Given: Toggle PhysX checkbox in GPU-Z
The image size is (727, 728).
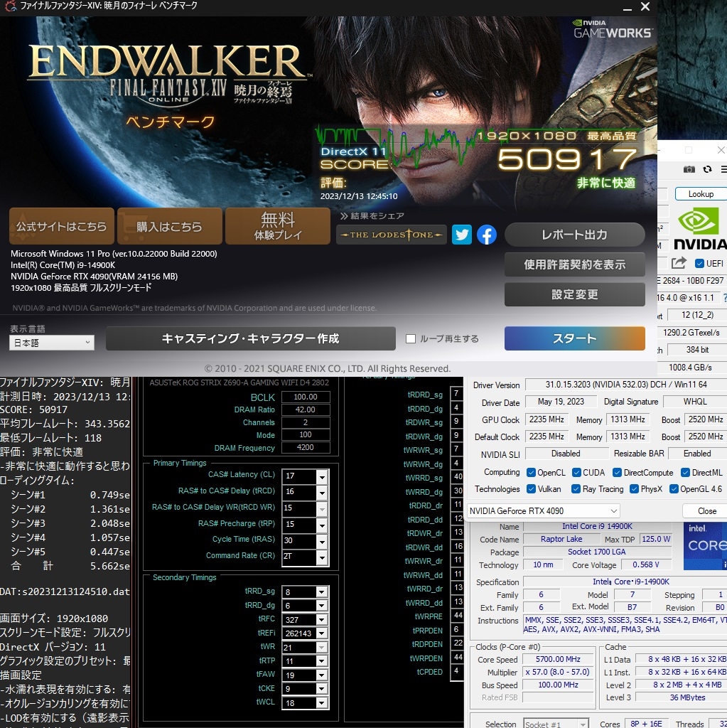Looking at the screenshot, I should click(634, 489).
